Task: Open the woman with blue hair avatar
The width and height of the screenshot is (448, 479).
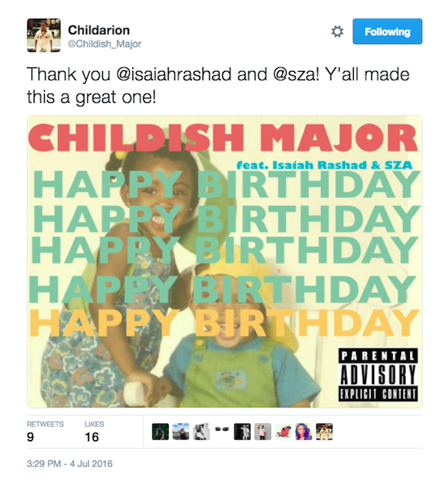Action: point(304,432)
